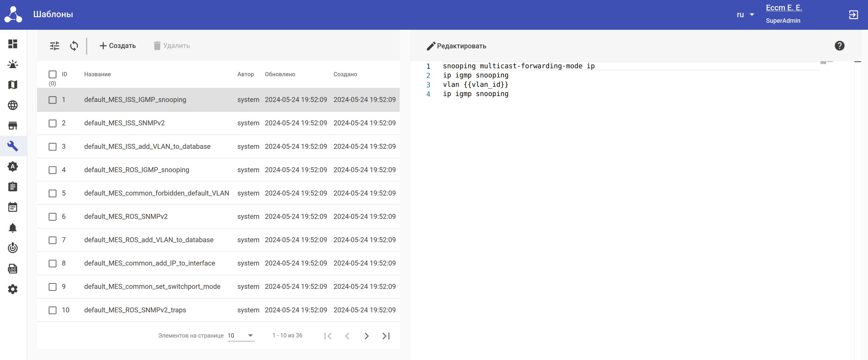Open the ru language dropdown
868x360 pixels.
pos(745,15)
